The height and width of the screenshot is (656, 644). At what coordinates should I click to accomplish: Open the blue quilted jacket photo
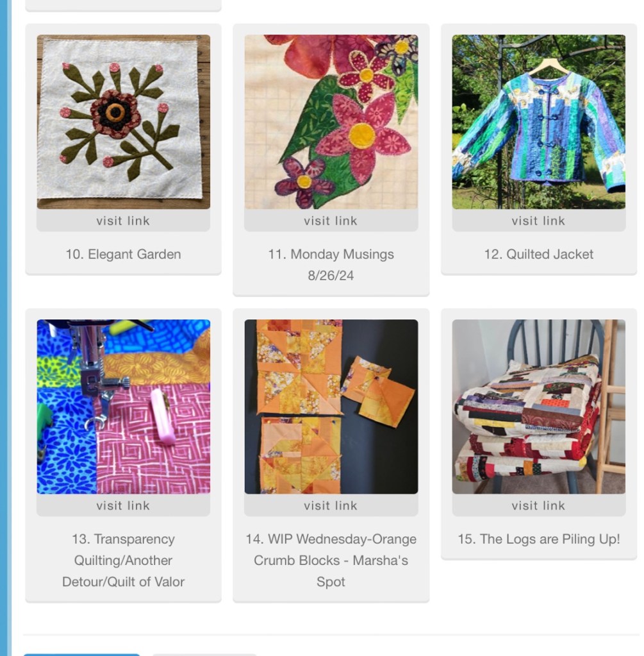539,122
